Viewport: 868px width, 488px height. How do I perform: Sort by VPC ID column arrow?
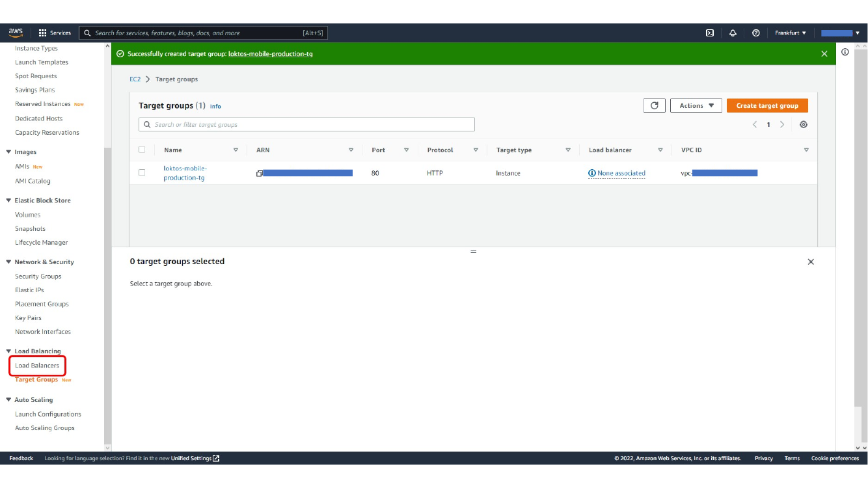pos(806,150)
